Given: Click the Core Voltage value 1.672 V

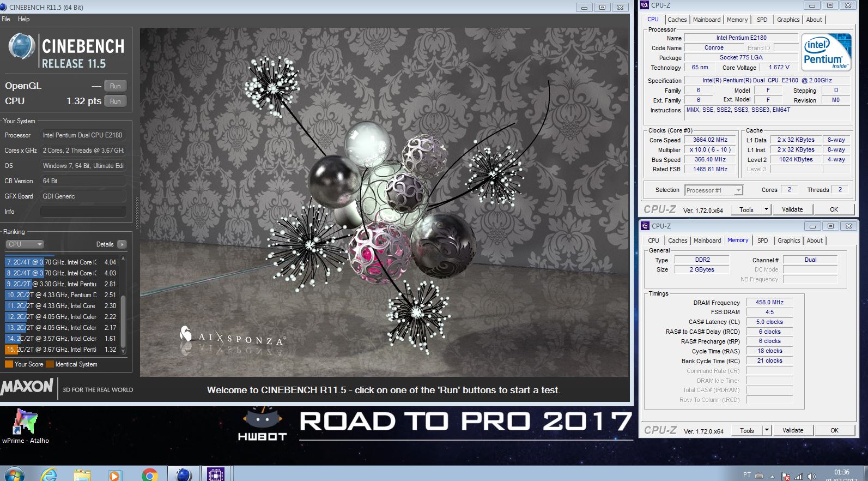Looking at the screenshot, I should click(x=779, y=68).
